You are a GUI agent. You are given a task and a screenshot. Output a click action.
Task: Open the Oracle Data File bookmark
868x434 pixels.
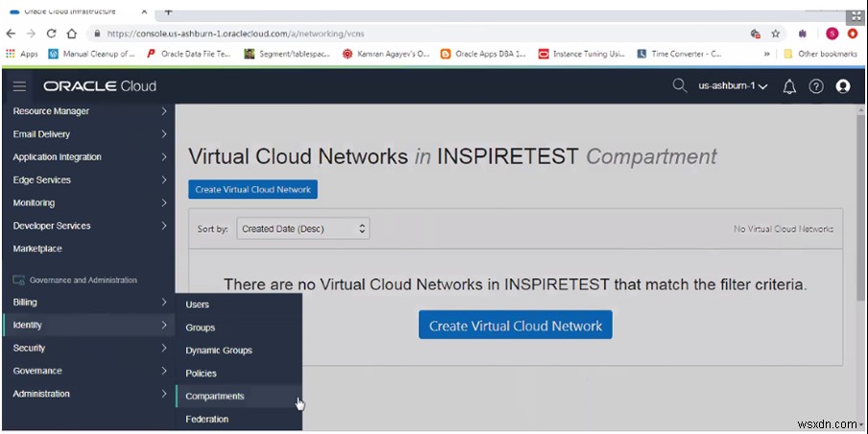pyautogui.click(x=189, y=54)
